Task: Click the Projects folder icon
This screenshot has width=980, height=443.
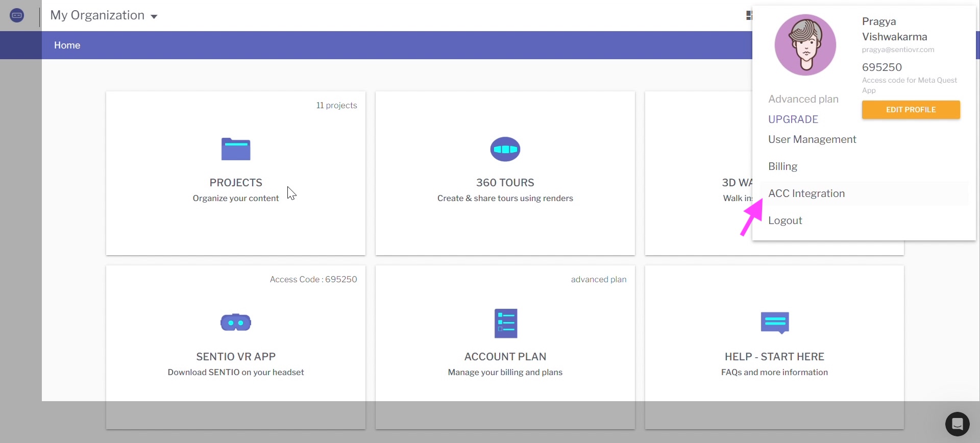Action: pos(236,149)
